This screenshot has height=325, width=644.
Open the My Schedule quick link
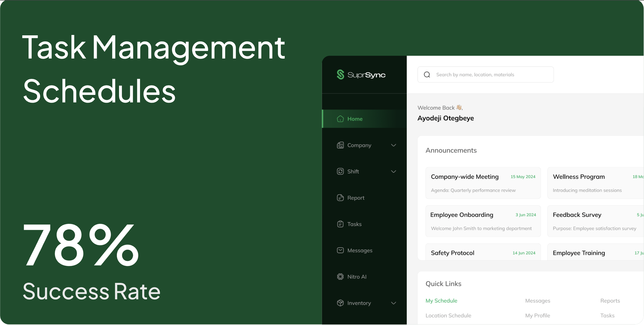coord(441,301)
